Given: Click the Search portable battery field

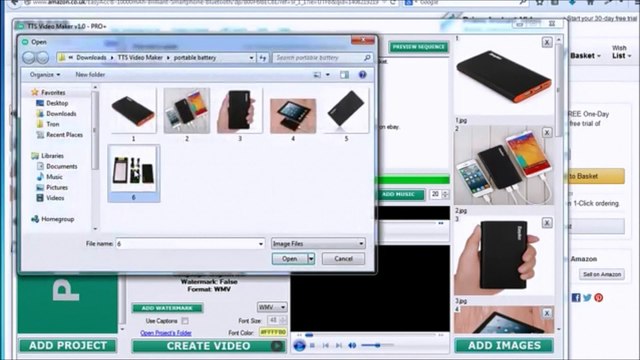Looking at the screenshot, I should pos(318,58).
